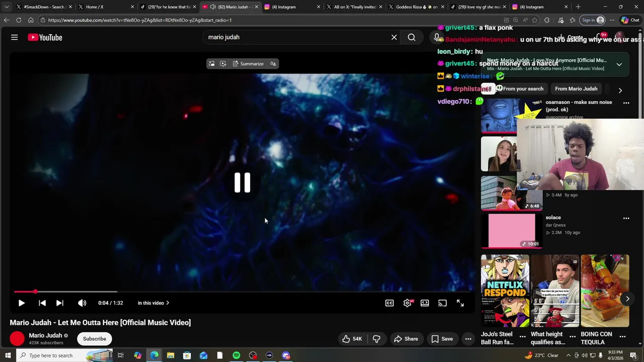This screenshot has height=362, width=644.
Task: Click the first icon left of Summarize
Action: click(x=212, y=64)
